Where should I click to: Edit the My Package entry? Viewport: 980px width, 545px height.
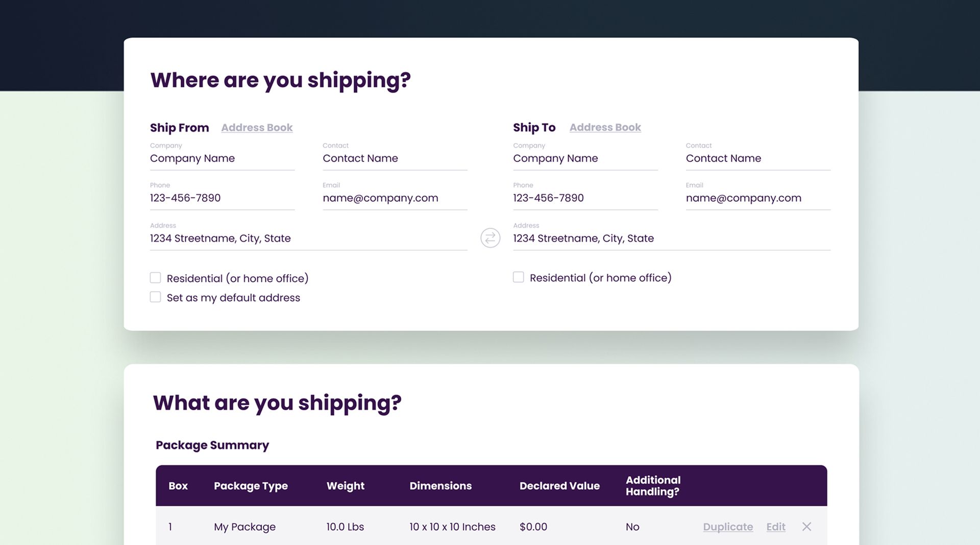[775, 527]
